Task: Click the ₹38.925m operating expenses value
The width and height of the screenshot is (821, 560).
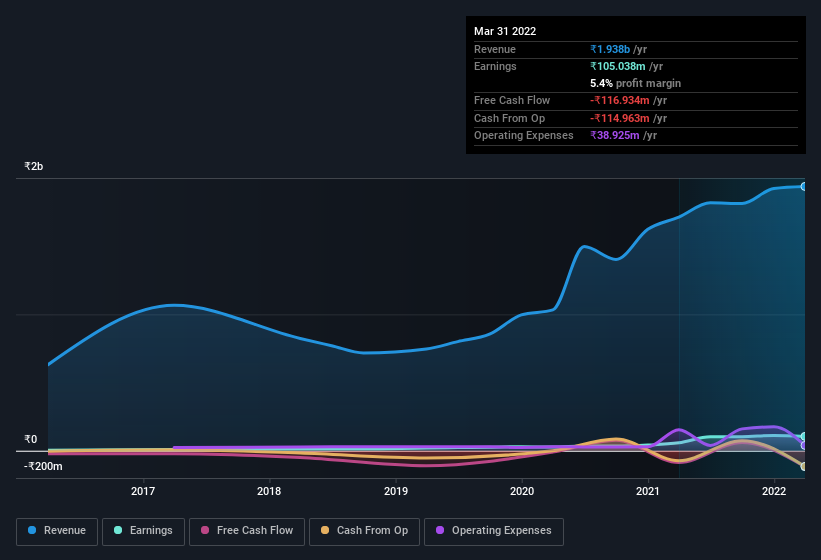Action: coord(615,136)
